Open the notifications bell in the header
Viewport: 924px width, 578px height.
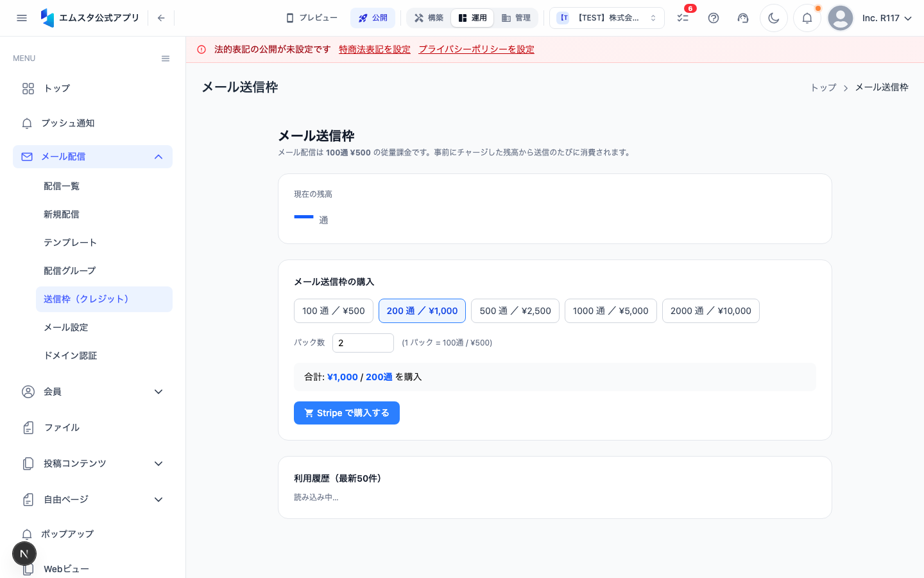click(807, 18)
